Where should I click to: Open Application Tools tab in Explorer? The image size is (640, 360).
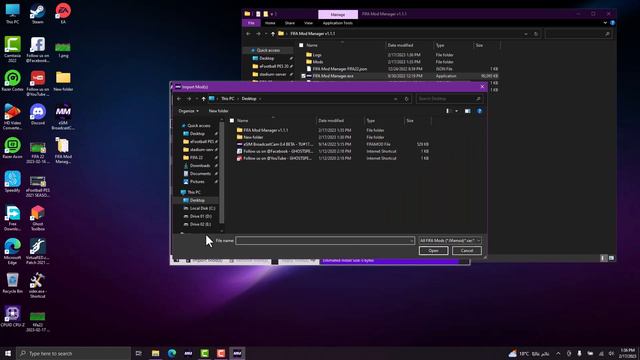338,23
